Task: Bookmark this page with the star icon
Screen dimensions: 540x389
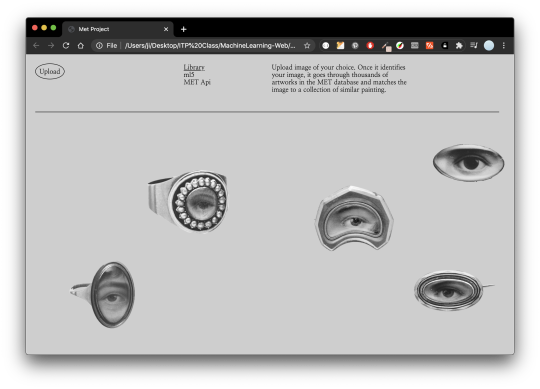Action: pos(307,45)
